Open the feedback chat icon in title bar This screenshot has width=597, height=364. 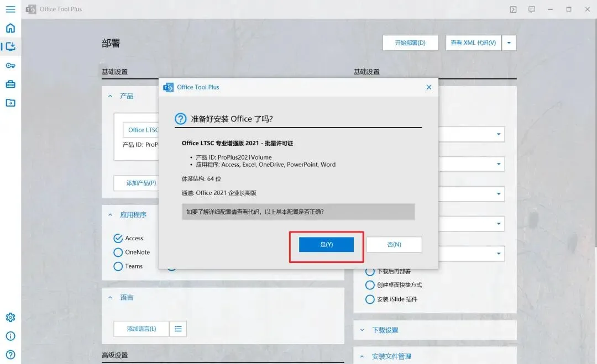click(532, 9)
